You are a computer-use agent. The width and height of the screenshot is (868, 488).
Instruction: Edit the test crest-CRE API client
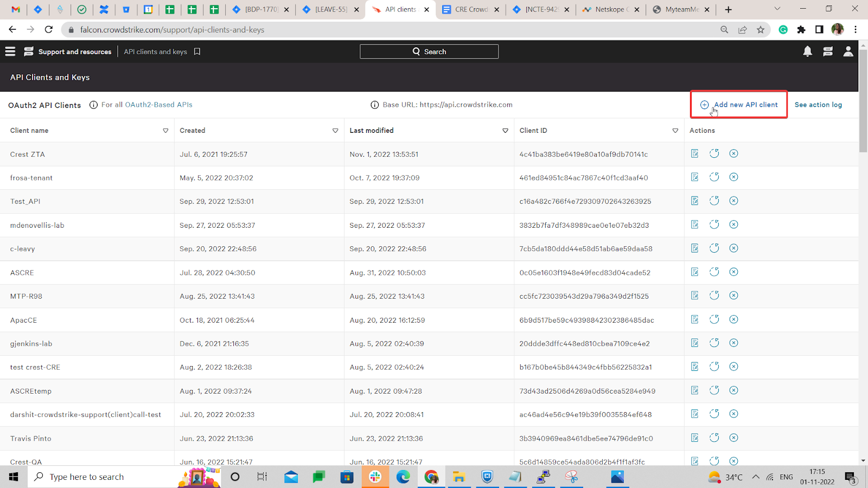(x=695, y=367)
